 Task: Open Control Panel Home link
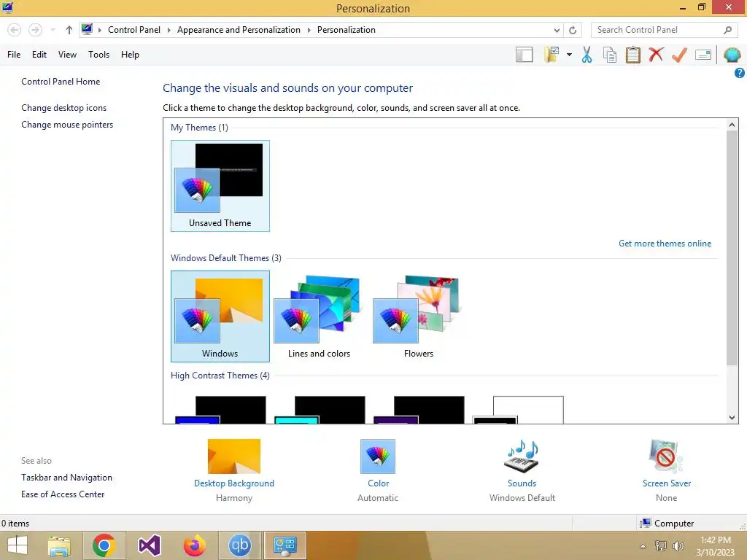click(x=61, y=82)
